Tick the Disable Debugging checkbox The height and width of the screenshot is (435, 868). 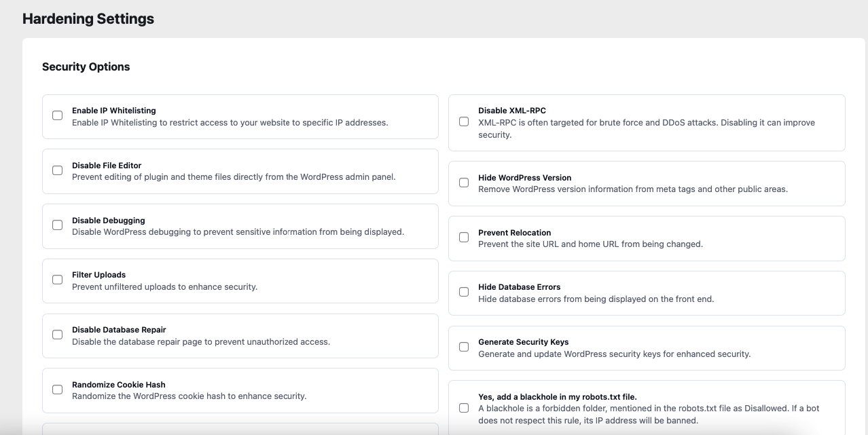(x=58, y=225)
